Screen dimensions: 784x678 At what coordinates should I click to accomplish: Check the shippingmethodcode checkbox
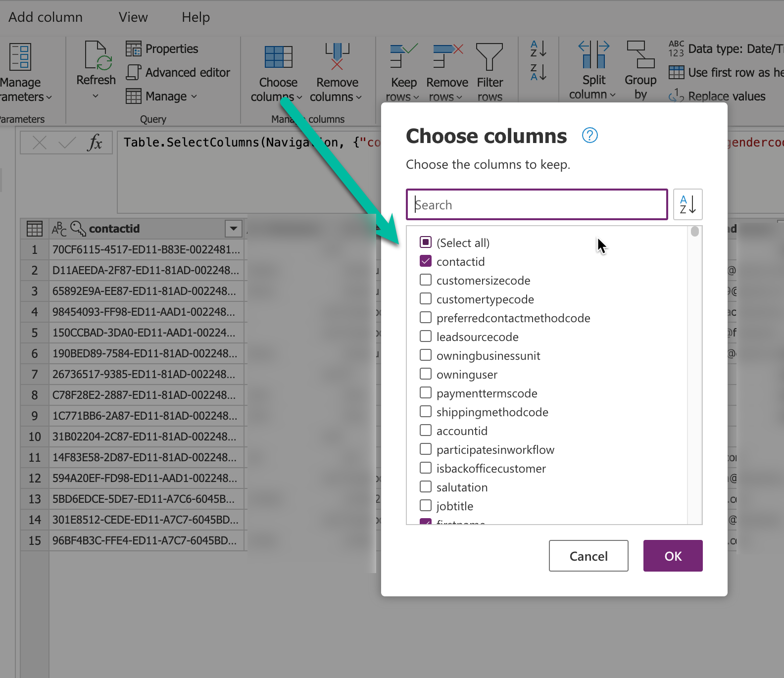(426, 411)
